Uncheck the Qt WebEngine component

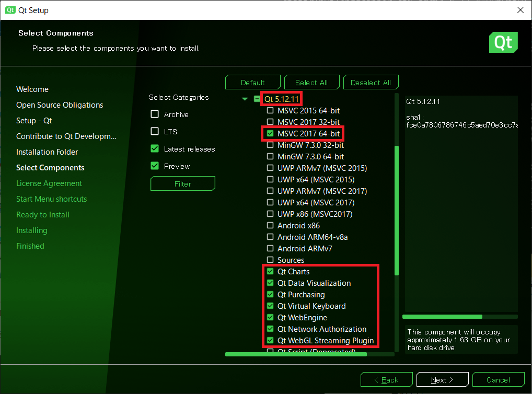[x=270, y=318]
